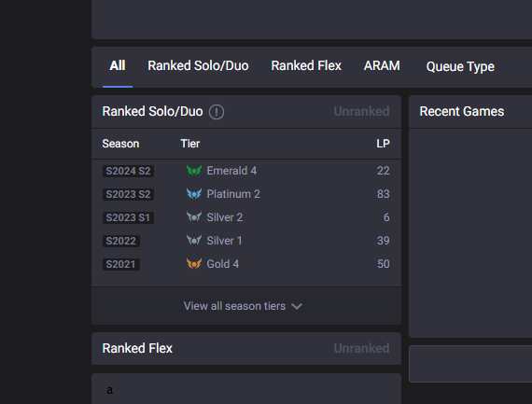Click the Silver 2 tier text
532x404 pixels.
[x=225, y=217]
